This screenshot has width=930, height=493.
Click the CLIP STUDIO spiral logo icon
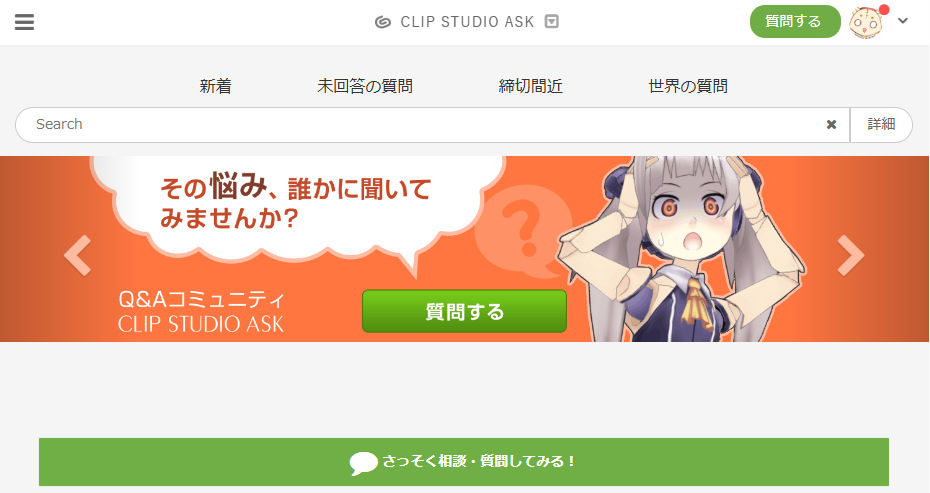click(x=383, y=22)
